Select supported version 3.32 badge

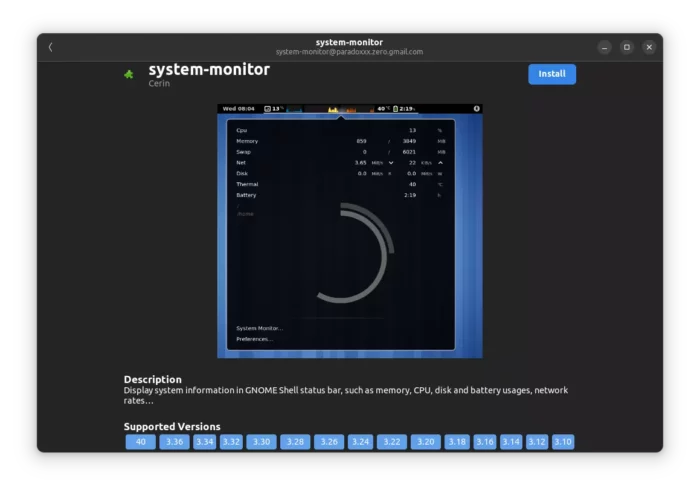(x=231, y=442)
